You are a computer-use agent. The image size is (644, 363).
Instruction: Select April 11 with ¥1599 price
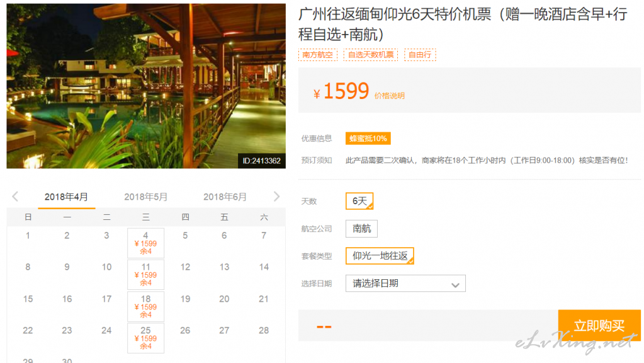tap(146, 275)
